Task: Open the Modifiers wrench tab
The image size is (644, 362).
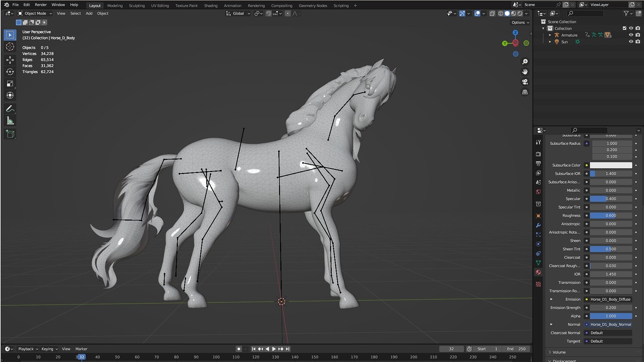Action: 538,225
